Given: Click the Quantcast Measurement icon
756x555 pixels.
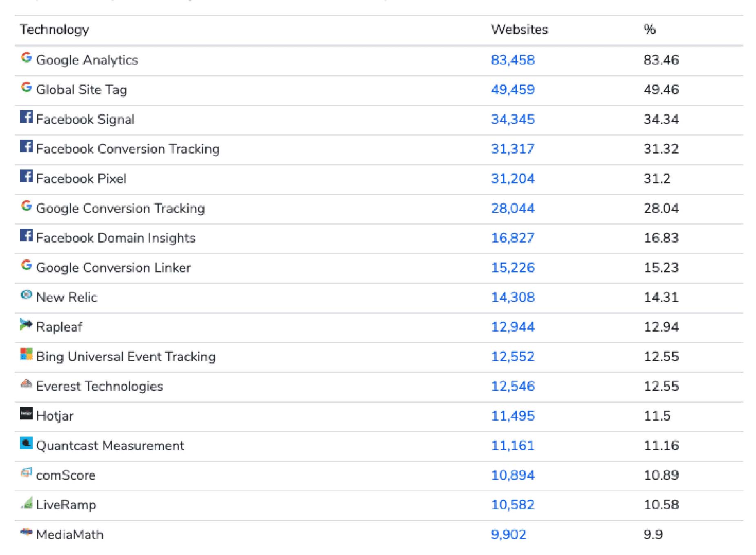Looking at the screenshot, I should 27,443.
